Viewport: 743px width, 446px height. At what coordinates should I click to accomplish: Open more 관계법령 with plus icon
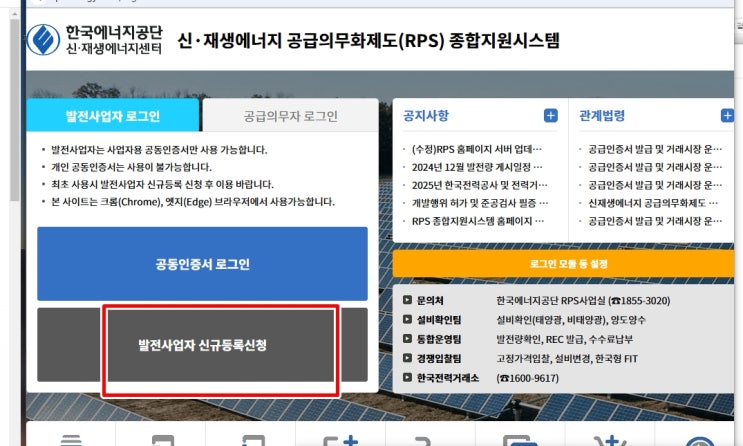click(x=727, y=116)
